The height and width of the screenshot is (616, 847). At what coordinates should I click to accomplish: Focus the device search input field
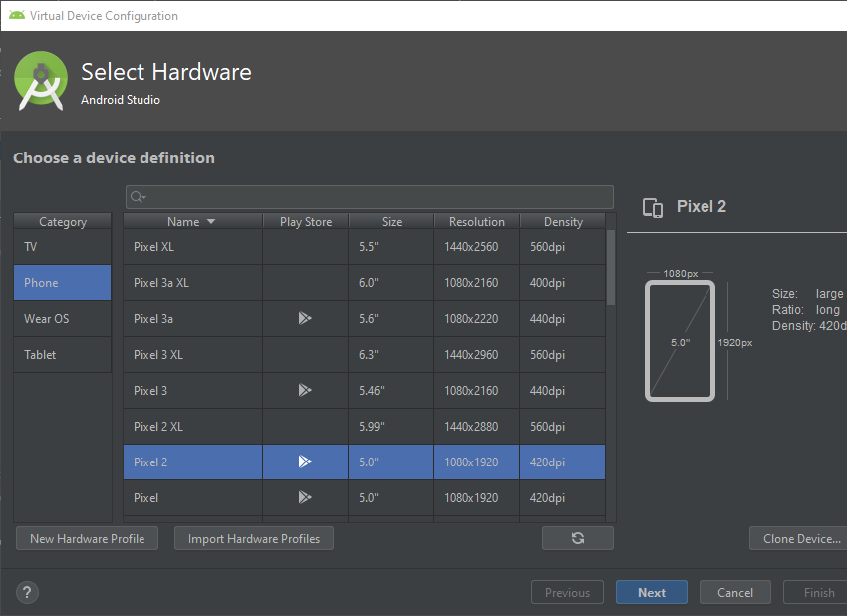pos(370,197)
